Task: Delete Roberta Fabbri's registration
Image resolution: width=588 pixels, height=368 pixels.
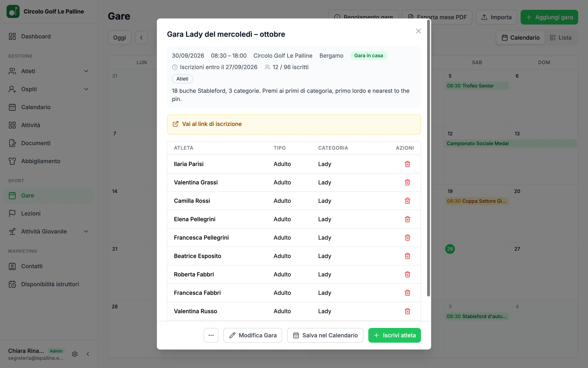Action: (x=408, y=275)
